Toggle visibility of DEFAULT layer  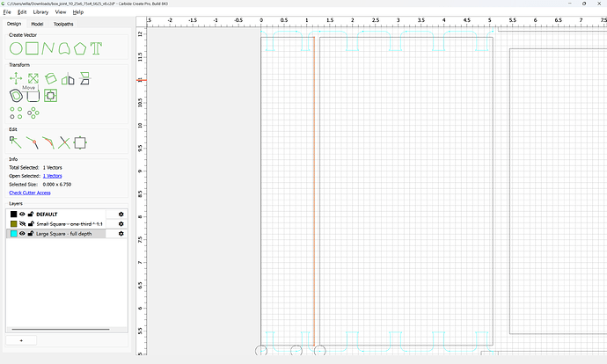pos(22,214)
